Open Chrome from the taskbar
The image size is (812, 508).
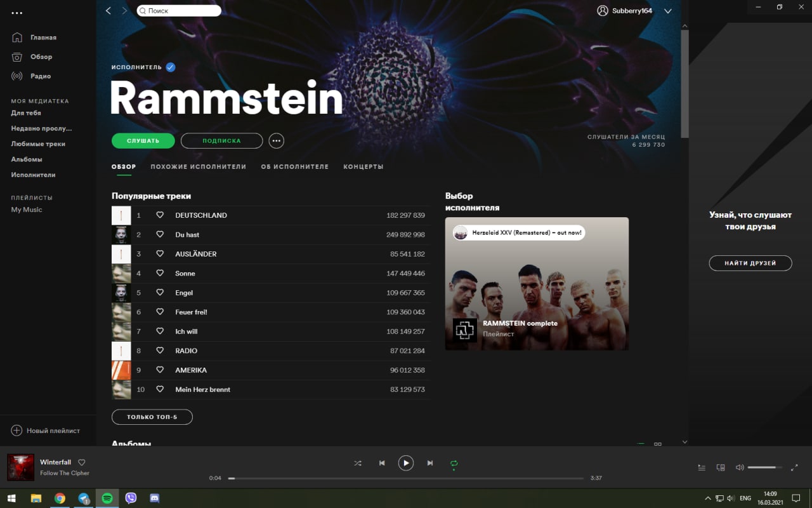(60, 498)
